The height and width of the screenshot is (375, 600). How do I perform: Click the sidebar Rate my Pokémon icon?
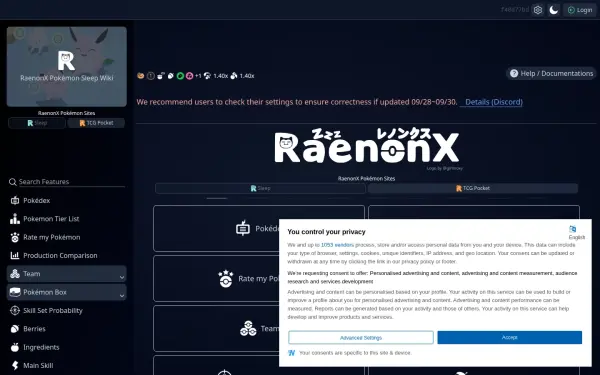tap(15, 237)
